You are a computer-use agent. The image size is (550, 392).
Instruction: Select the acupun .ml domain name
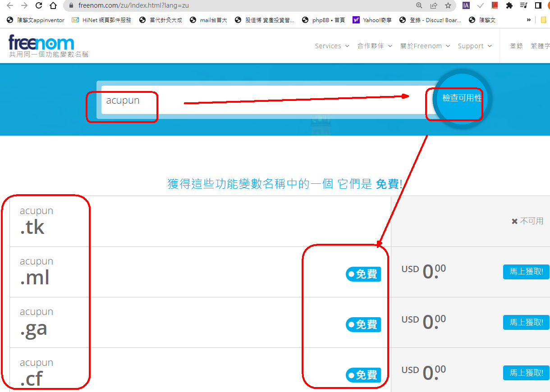37,272
